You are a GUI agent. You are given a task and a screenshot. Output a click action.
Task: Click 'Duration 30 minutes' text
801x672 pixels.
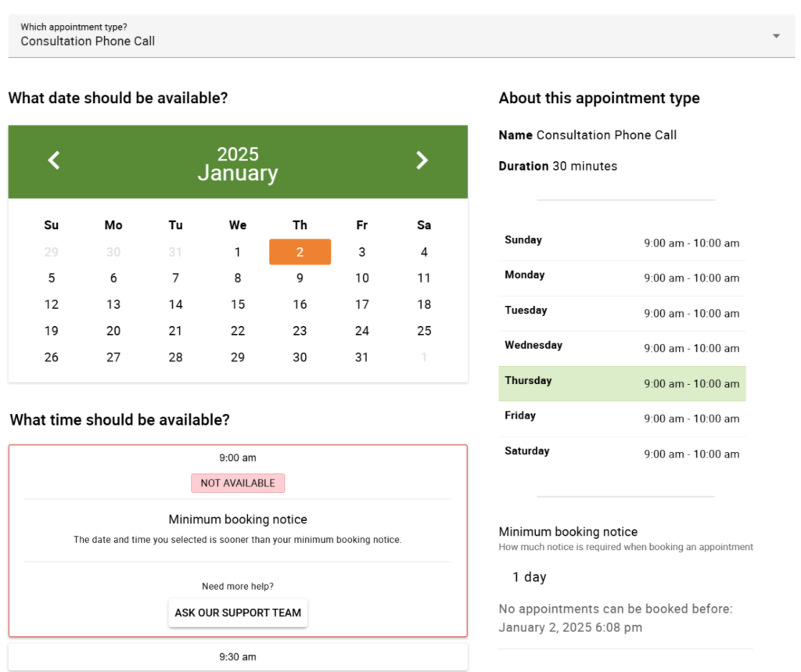pos(558,166)
